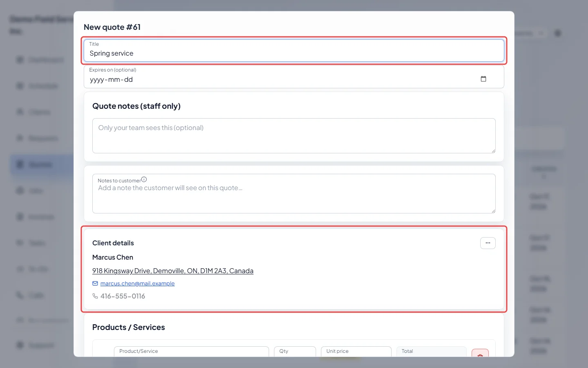The image size is (588, 368).
Task: Select the client name Marcus Chen
Action: click(x=113, y=257)
